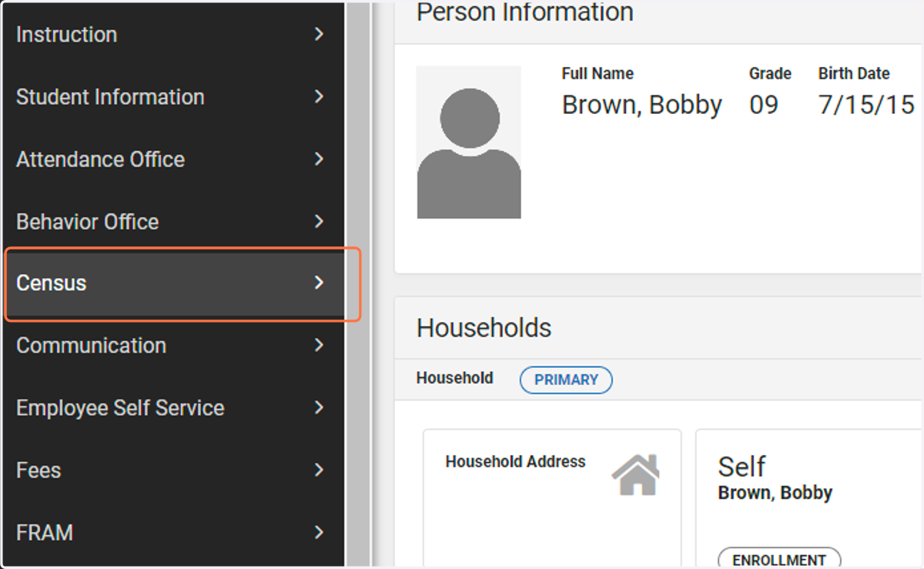Open the Employee Self Service menu item

coord(172,408)
